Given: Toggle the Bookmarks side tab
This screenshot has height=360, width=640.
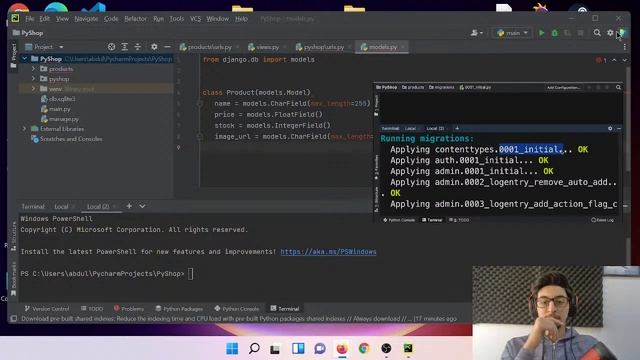Looking at the screenshot, I should click(x=13, y=278).
